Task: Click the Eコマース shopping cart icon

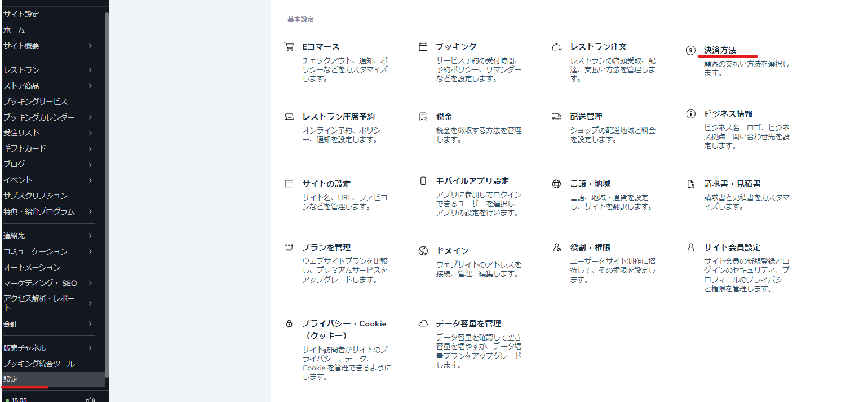Action: tap(289, 47)
